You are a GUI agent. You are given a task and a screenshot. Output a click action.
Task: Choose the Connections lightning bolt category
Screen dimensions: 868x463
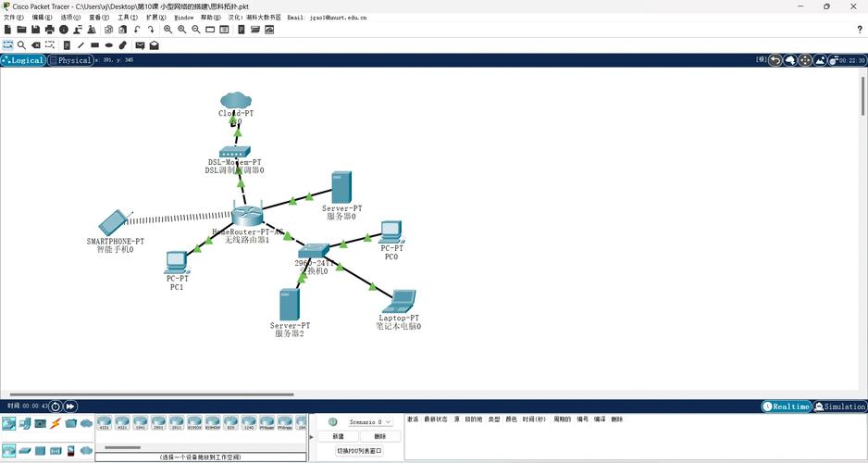click(x=55, y=424)
